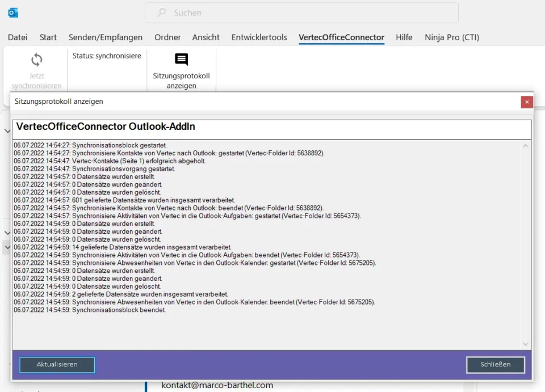Select the '601 gelieferte Datensätze' log line

[x=124, y=200]
